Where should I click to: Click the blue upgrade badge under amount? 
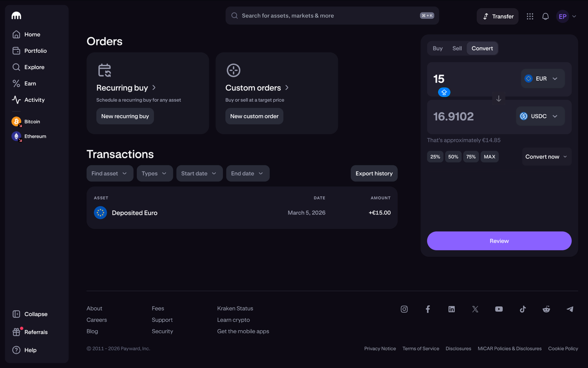[444, 92]
